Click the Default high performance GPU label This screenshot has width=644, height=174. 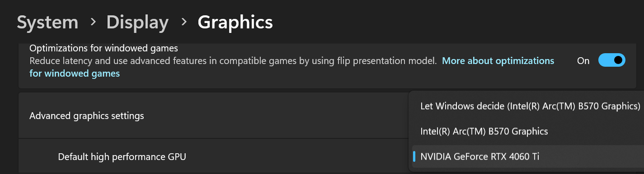(x=122, y=157)
